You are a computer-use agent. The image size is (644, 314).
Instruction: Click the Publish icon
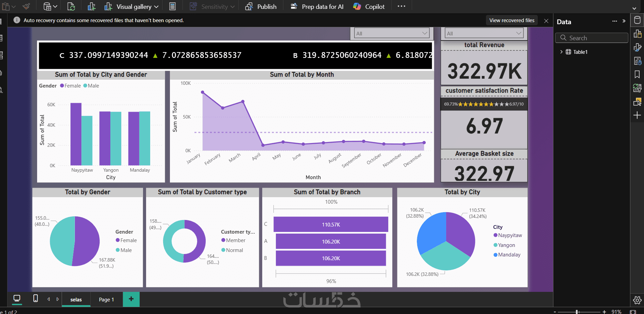(249, 6)
